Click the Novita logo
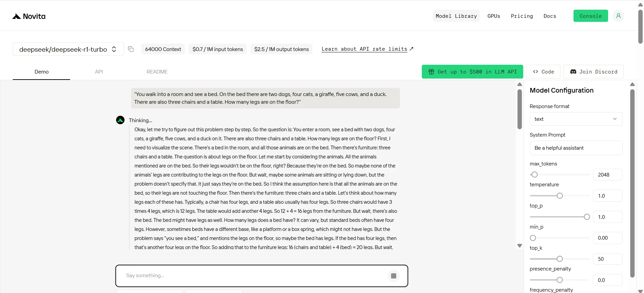The height and width of the screenshot is (293, 644). tap(29, 16)
